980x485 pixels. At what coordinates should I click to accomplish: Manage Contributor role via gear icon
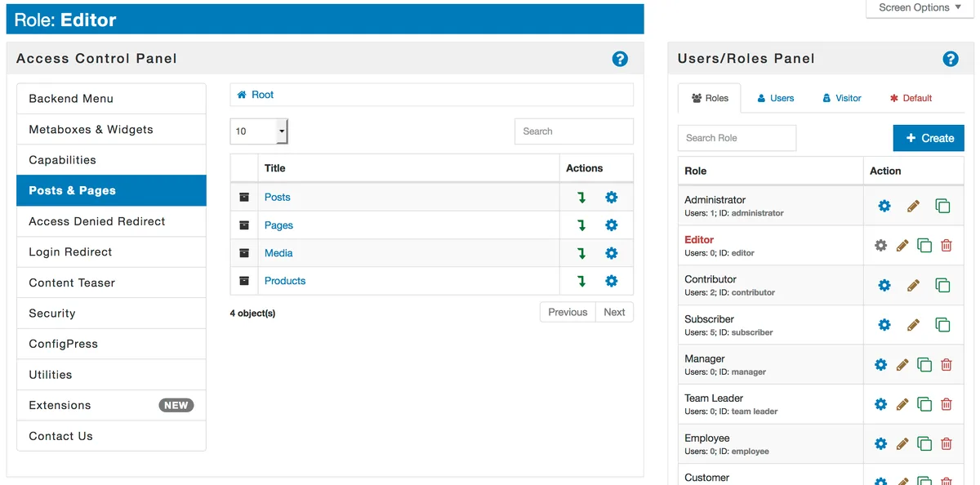pyautogui.click(x=884, y=285)
